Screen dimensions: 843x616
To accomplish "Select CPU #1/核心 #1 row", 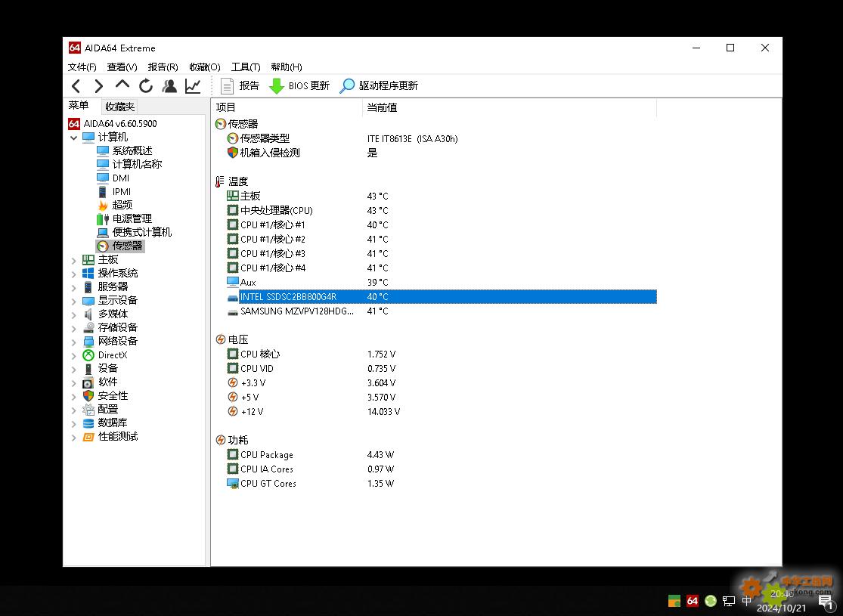I will (442, 225).
